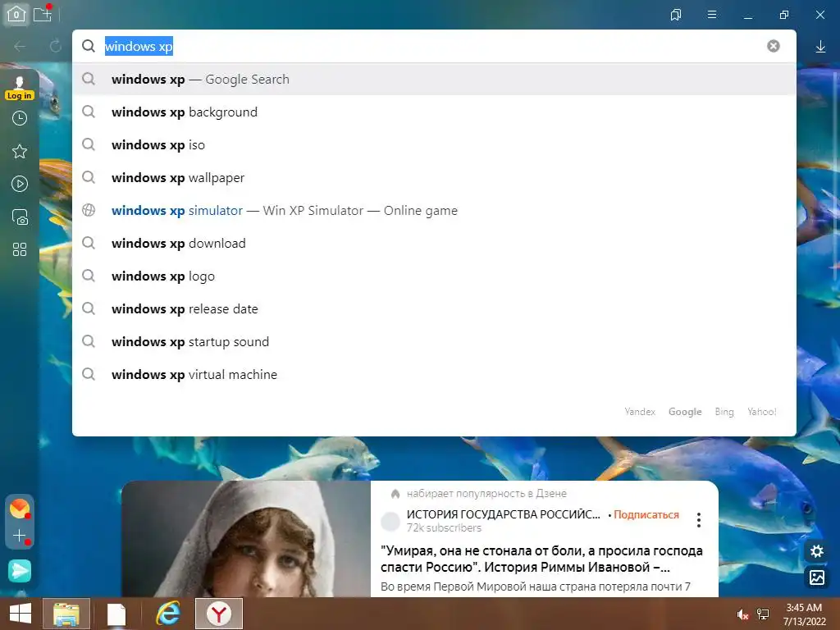The image size is (840, 630).
Task: Open History clock icon in sidebar
Action: coord(20,118)
